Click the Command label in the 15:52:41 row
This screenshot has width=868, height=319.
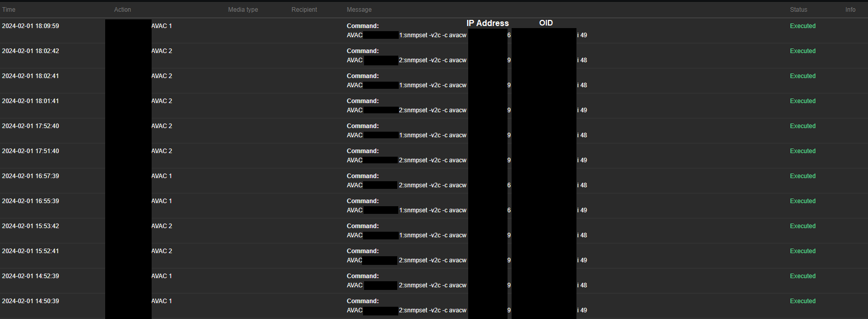(363, 251)
